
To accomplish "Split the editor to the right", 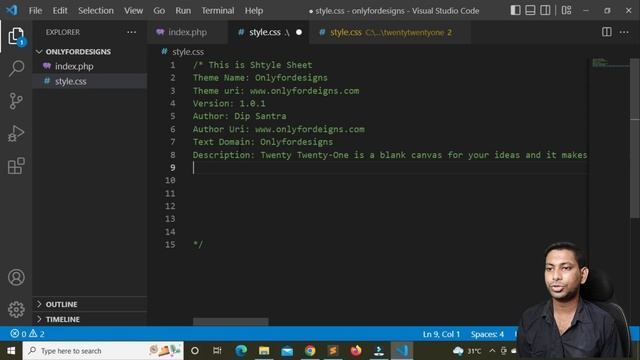I will 607,32.
